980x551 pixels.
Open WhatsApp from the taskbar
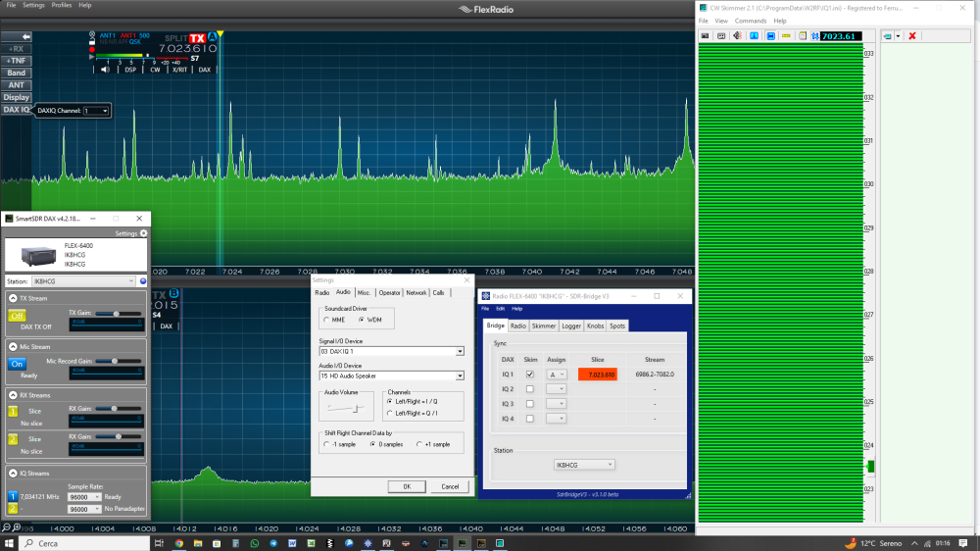[x=255, y=543]
